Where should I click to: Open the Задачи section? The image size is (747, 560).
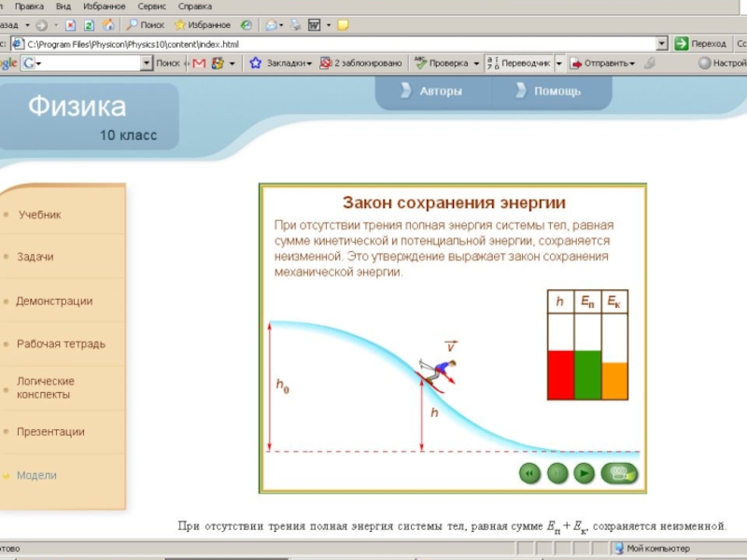35,257
